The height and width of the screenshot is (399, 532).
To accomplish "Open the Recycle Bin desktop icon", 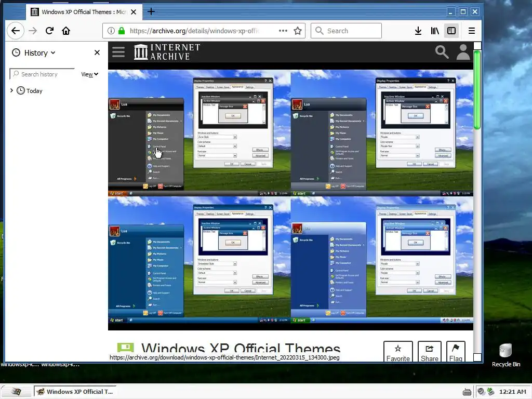I will (506, 355).
